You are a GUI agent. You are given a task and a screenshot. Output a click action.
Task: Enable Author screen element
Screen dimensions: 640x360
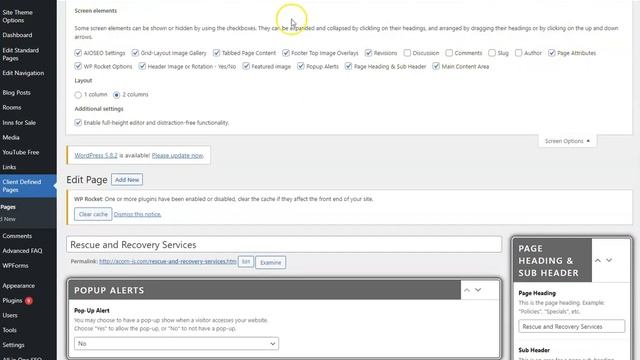click(518, 53)
